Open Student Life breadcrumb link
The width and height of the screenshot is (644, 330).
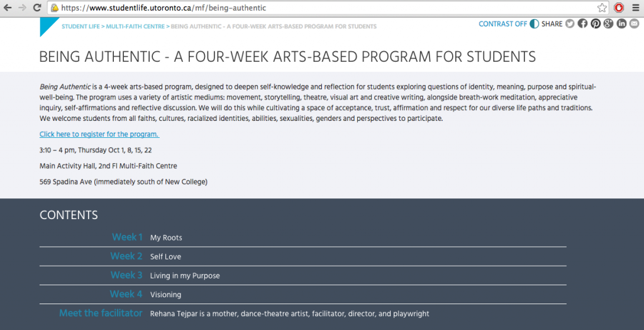tap(80, 26)
